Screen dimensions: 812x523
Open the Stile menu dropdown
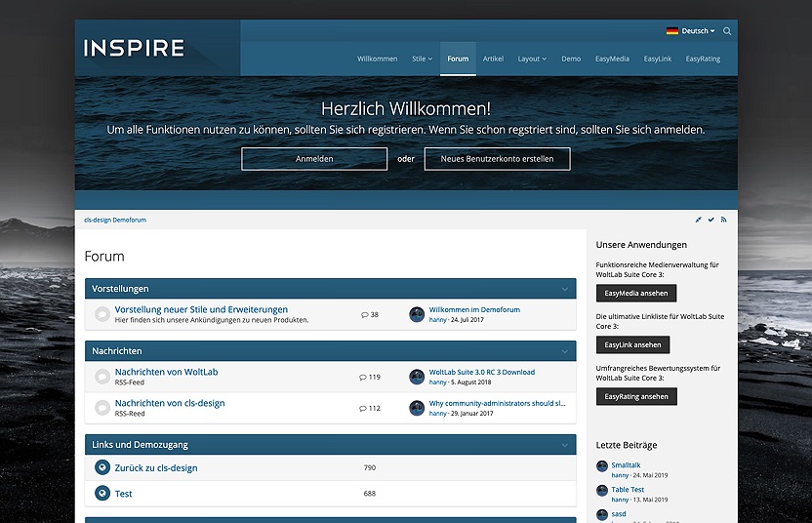pos(422,59)
